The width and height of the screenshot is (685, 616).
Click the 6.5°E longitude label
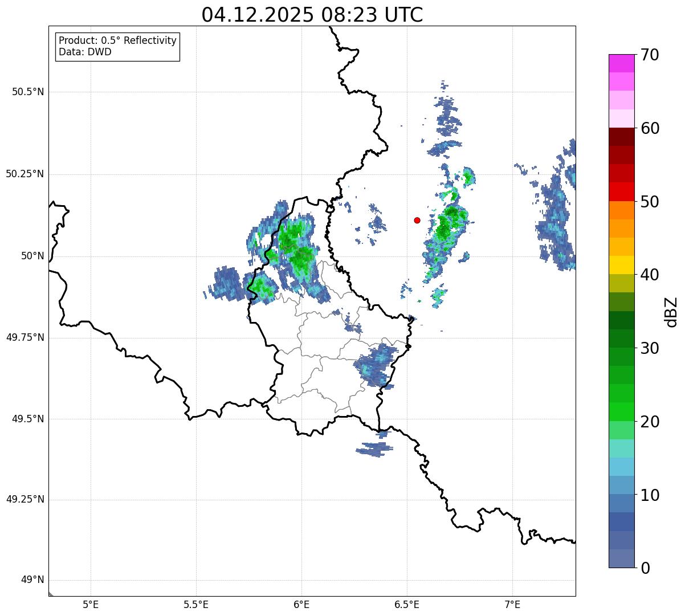407,604
